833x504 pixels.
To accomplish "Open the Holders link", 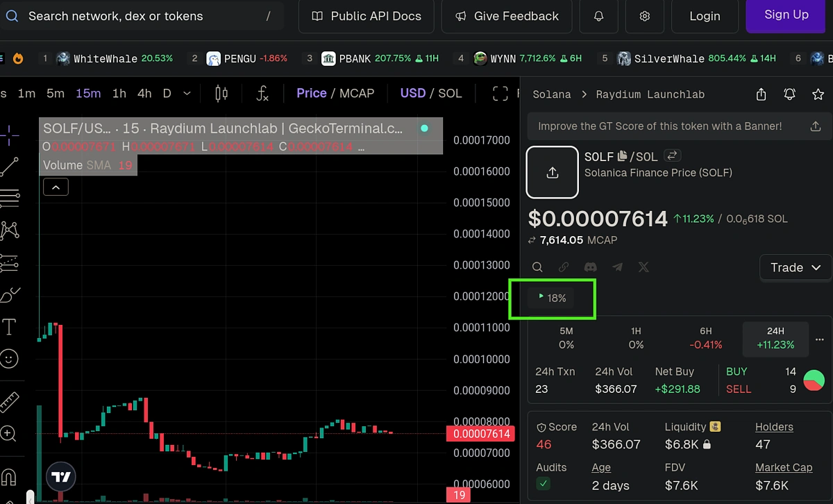I will [x=774, y=426].
